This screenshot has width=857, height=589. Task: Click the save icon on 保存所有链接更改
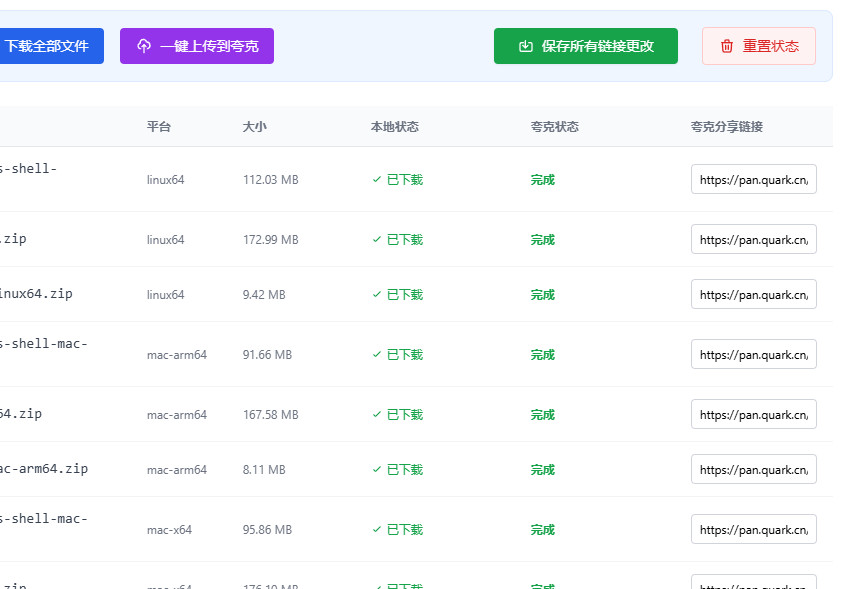click(x=526, y=46)
